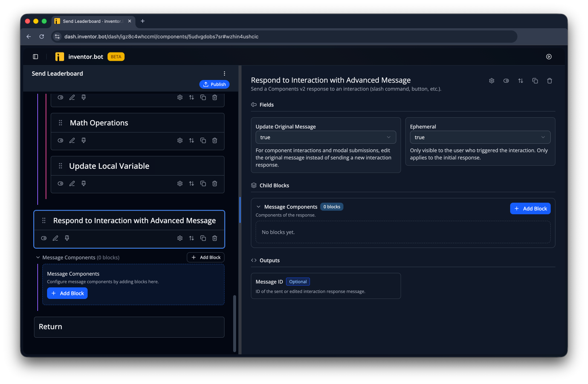Click the copy icon in right panel header
588x384 pixels.
coord(535,81)
